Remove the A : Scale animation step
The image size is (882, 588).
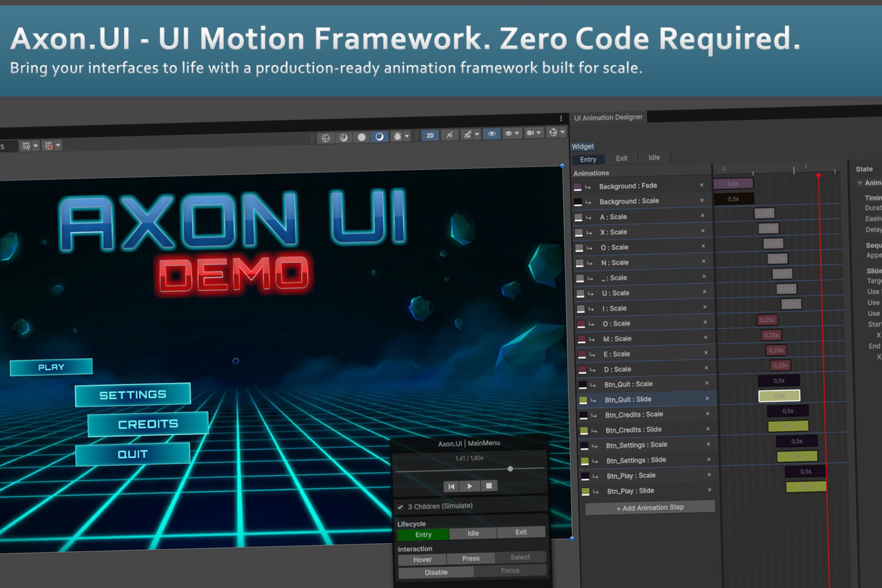tap(702, 216)
